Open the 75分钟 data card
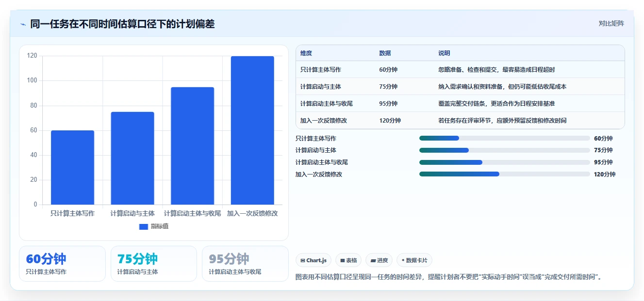This screenshot has width=644, height=301. tap(154, 264)
